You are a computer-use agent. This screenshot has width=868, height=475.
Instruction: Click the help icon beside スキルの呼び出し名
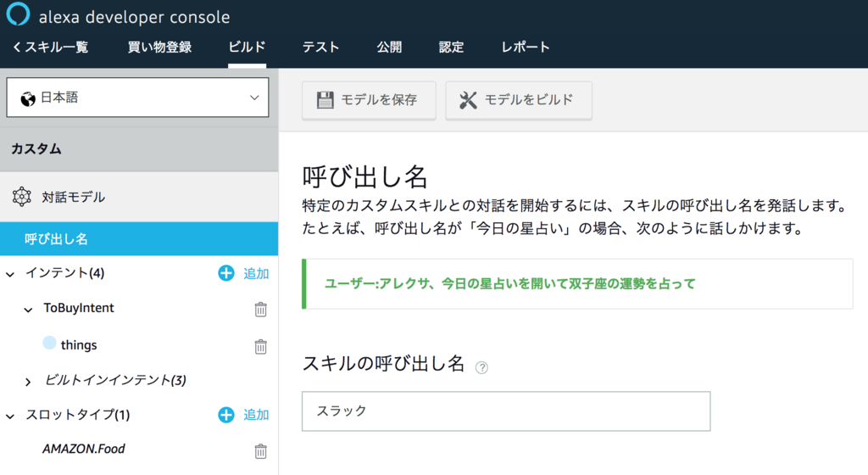[x=481, y=367]
